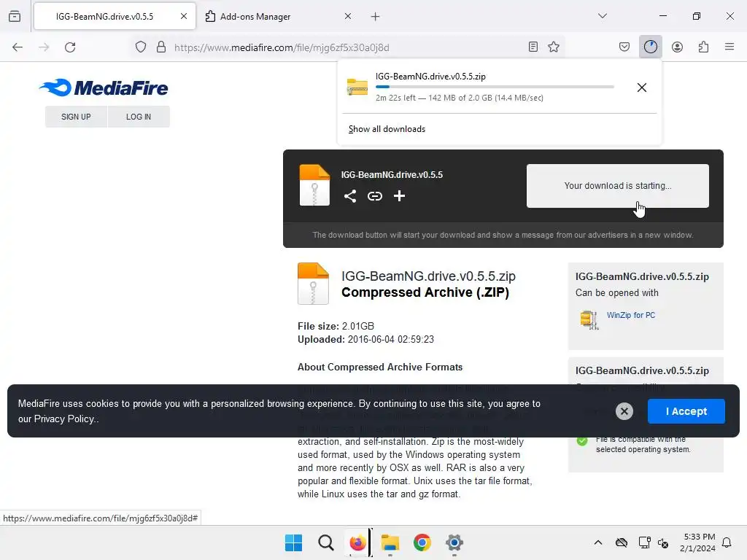Close the Add-ons Manager tab
Viewport: 747px width, 560px height.
point(348,16)
